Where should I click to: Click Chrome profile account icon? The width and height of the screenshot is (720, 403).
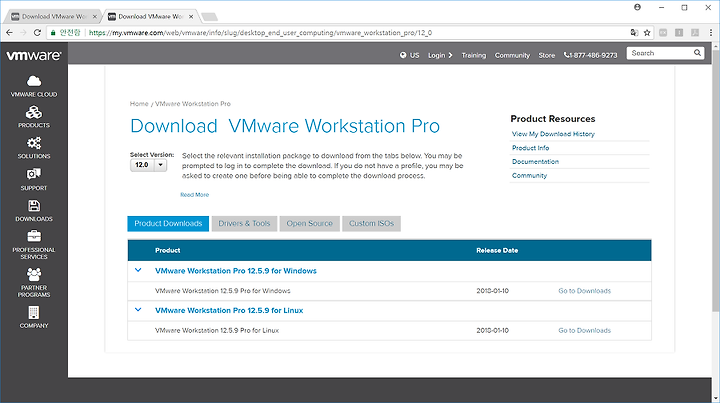click(637, 7)
